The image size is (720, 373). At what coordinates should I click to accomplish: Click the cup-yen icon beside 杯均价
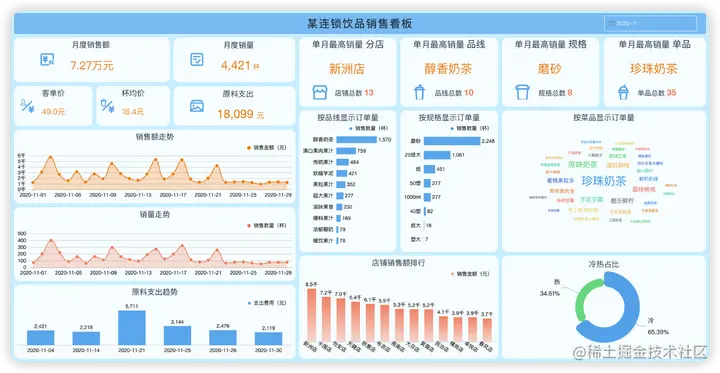(x=107, y=106)
